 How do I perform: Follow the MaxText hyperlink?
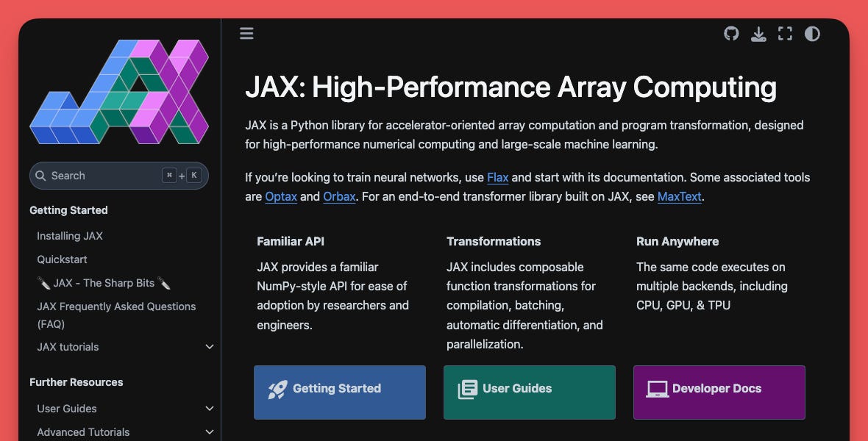click(x=679, y=196)
